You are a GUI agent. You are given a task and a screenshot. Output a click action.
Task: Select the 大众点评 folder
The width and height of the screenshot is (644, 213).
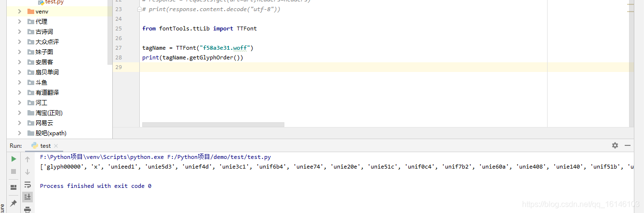(x=43, y=42)
